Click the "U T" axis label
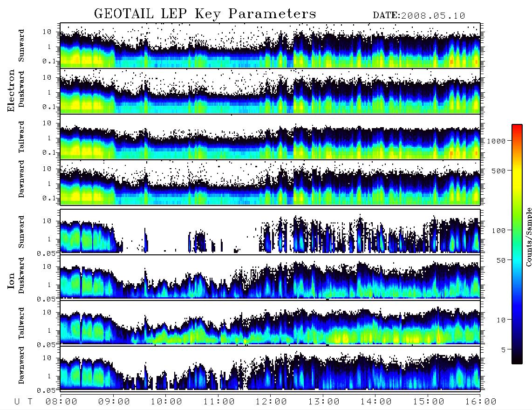The height and width of the screenshot is (410, 532). (x=24, y=402)
